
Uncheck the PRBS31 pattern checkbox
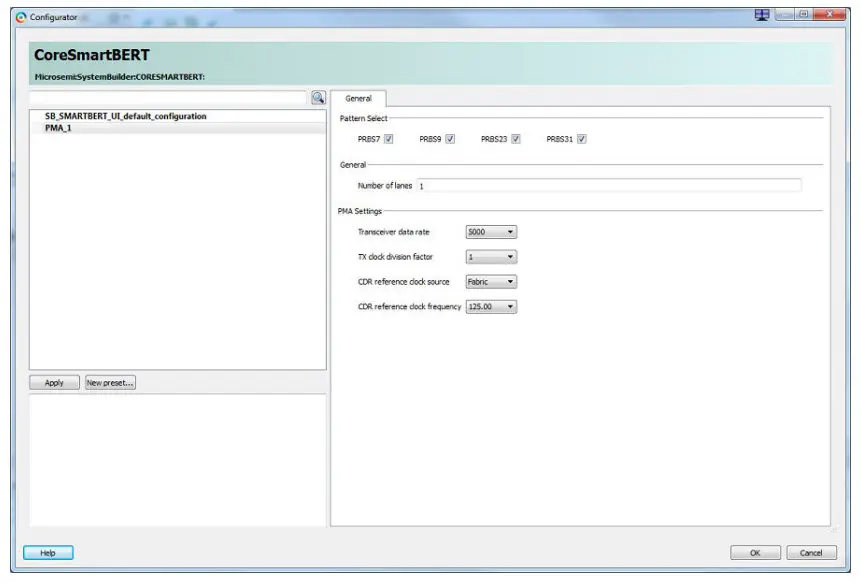point(582,139)
